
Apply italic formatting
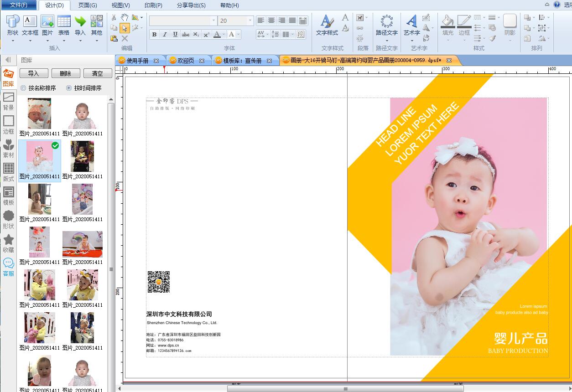[x=165, y=34]
